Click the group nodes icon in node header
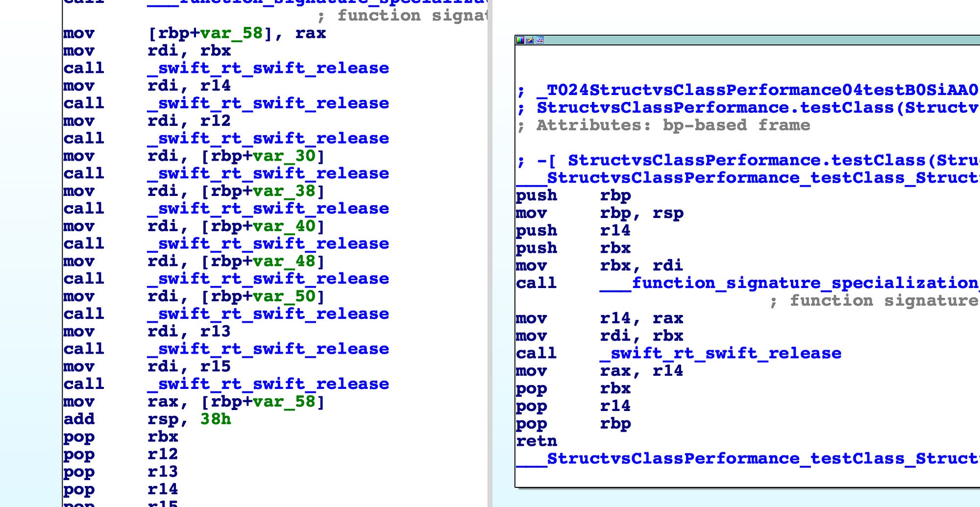This screenshot has height=507, width=980. tap(540, 40)
